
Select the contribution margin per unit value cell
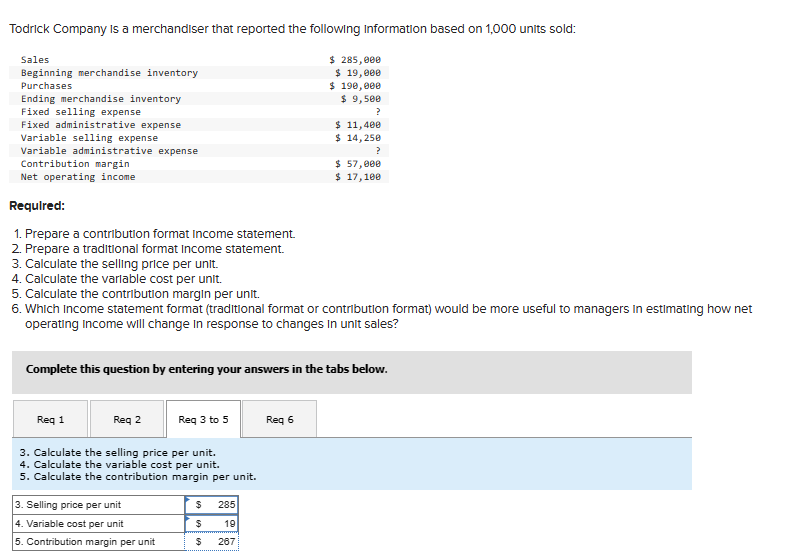pyautogui.click(x=212, y=542)
